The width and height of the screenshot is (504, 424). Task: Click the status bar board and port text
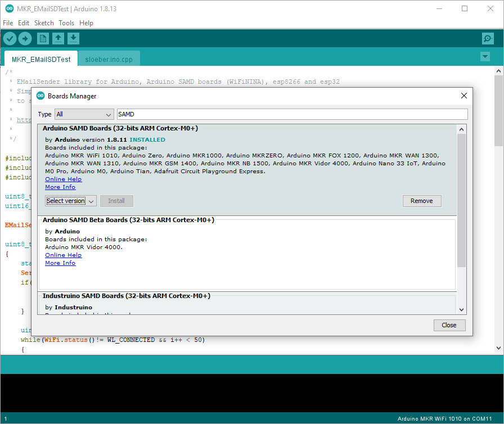click(x=444, y=418)
